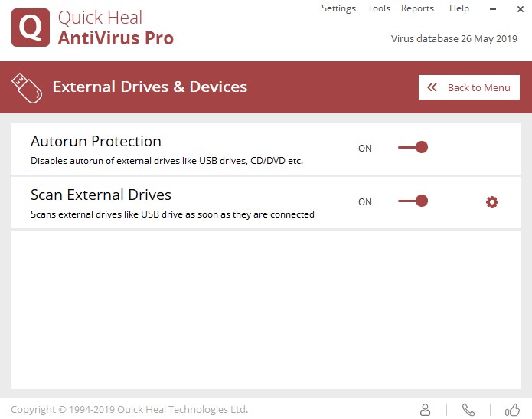This screenshot has height=419, width=532.
Task: Open Scan External Drives gear settings
Action: (491, 202)
